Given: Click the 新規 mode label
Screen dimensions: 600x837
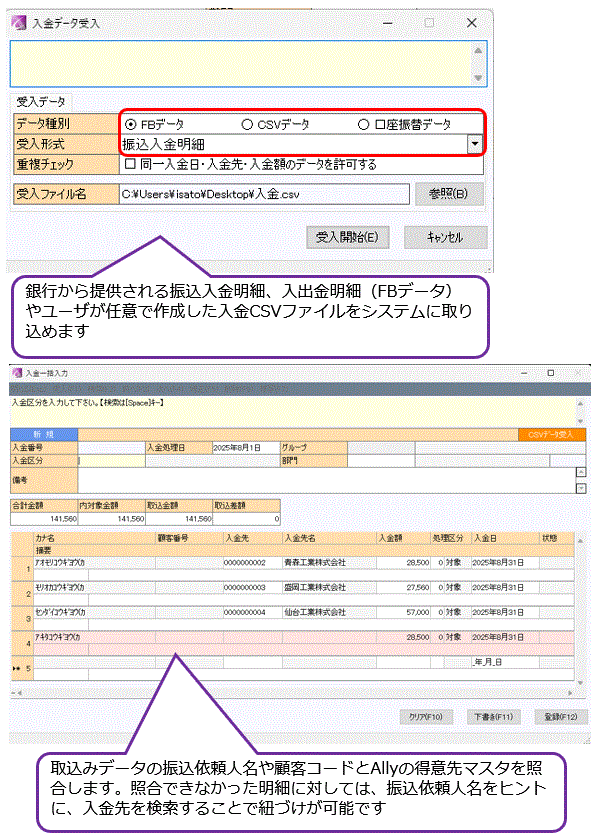Looking at the screenshot, I should tap(44, 435).
